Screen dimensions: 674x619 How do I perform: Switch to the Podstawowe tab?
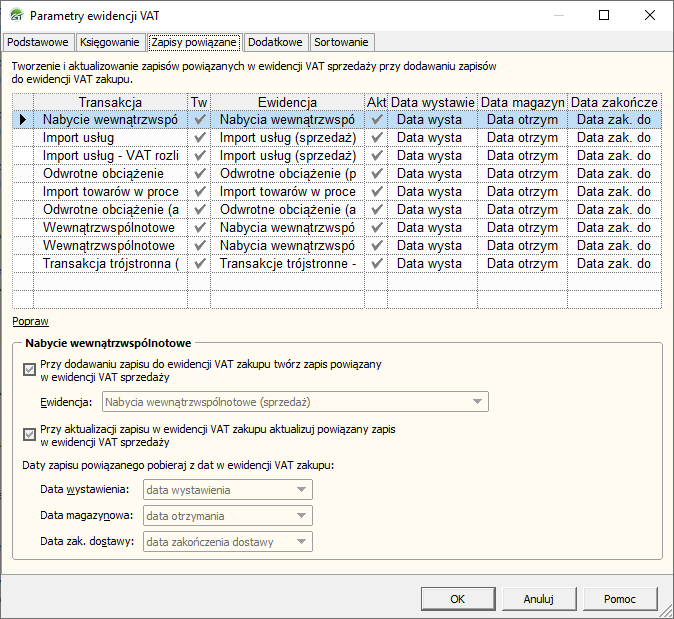pyautogui.click(x=38, y=42)
